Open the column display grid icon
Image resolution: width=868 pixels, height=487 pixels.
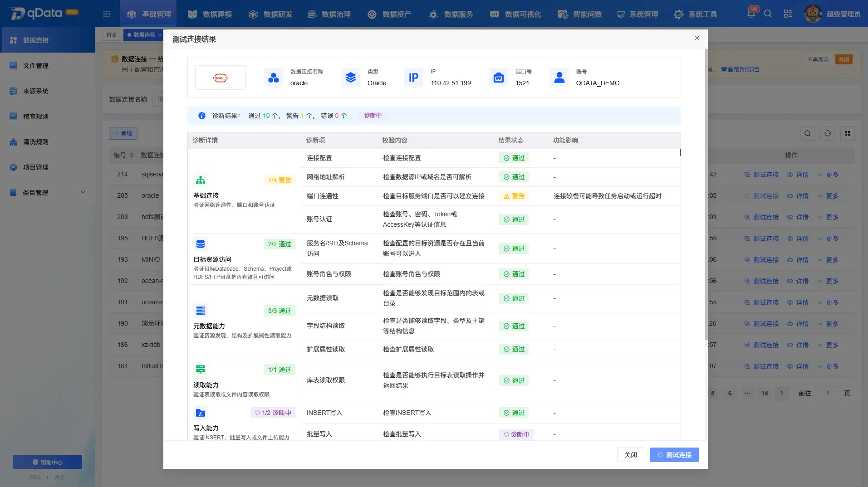(x=848, y=133)
